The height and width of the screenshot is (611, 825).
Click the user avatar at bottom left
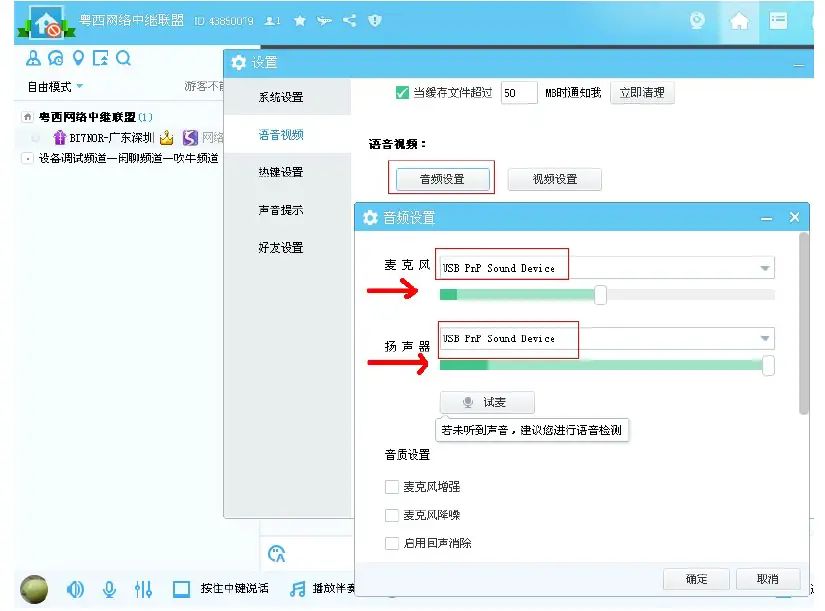[x=34, y=589]
